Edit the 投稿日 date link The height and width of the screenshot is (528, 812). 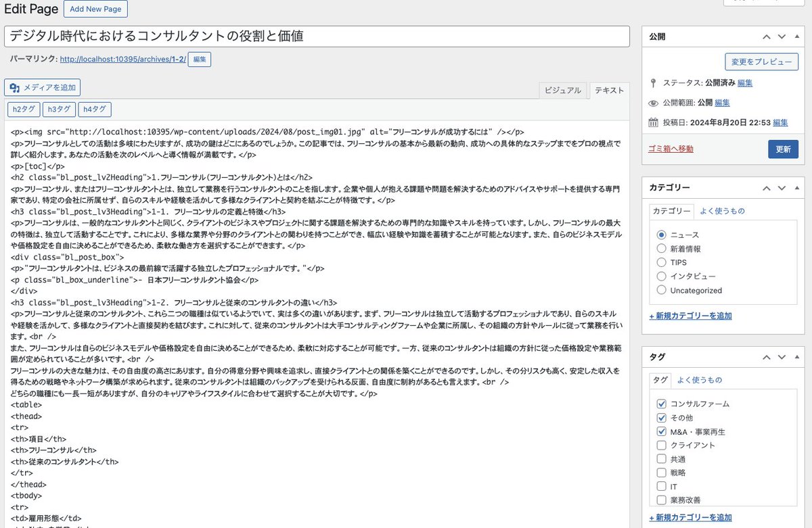click(x=780, y=122)
